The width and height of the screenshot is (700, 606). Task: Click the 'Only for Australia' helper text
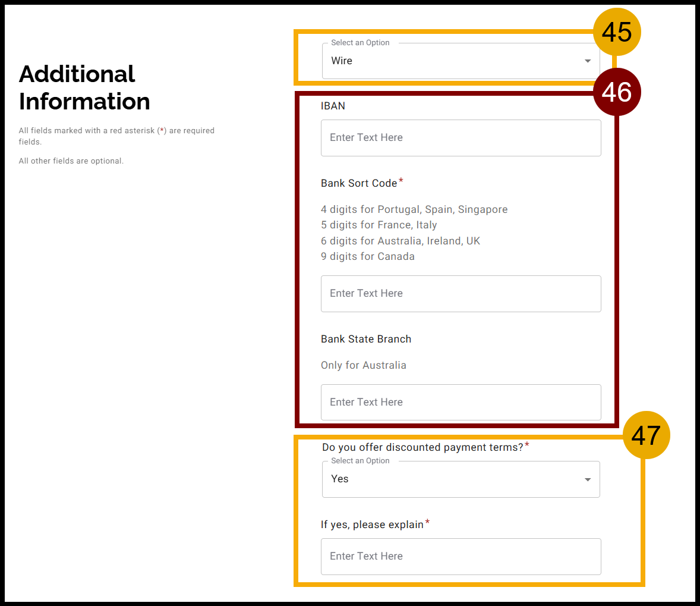point(363,365)
